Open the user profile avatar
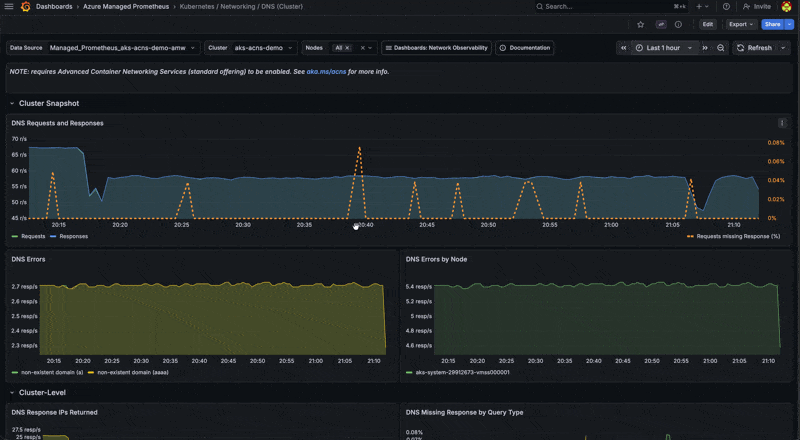Viewport: 800px width, 440px height. point(786,7)
